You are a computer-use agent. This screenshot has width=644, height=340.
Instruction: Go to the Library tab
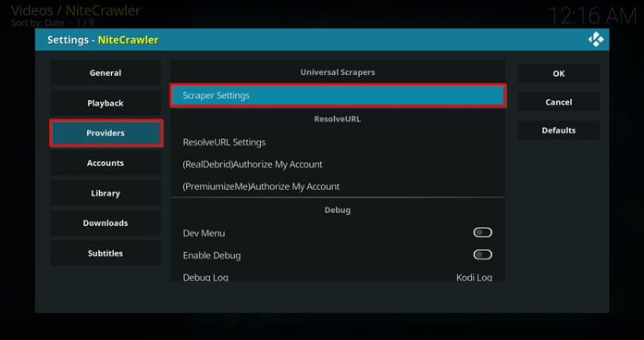[x=105, y=194]
